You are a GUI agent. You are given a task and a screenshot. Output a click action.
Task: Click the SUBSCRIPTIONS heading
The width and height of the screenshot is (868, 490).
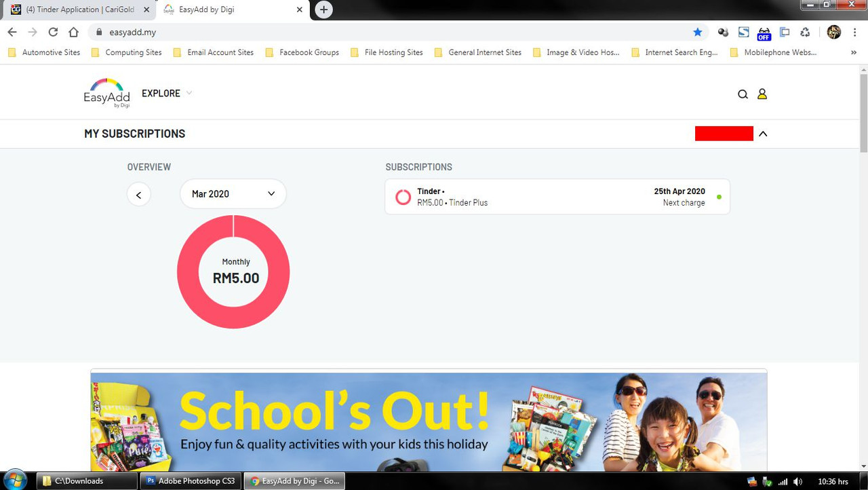418,167
